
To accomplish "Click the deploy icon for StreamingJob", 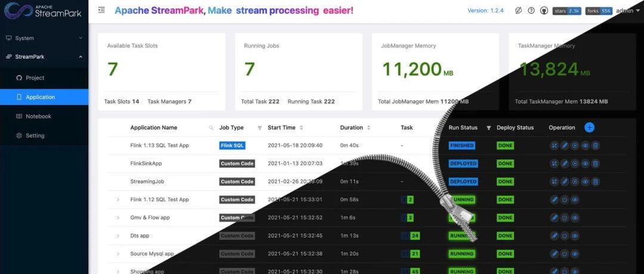I will tap(555, 181).
